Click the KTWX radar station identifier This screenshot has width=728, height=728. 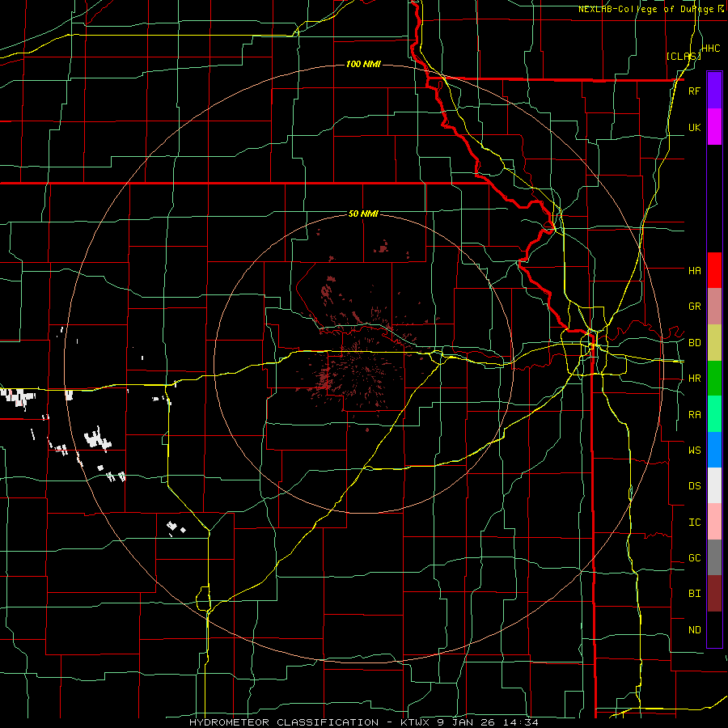417,722
